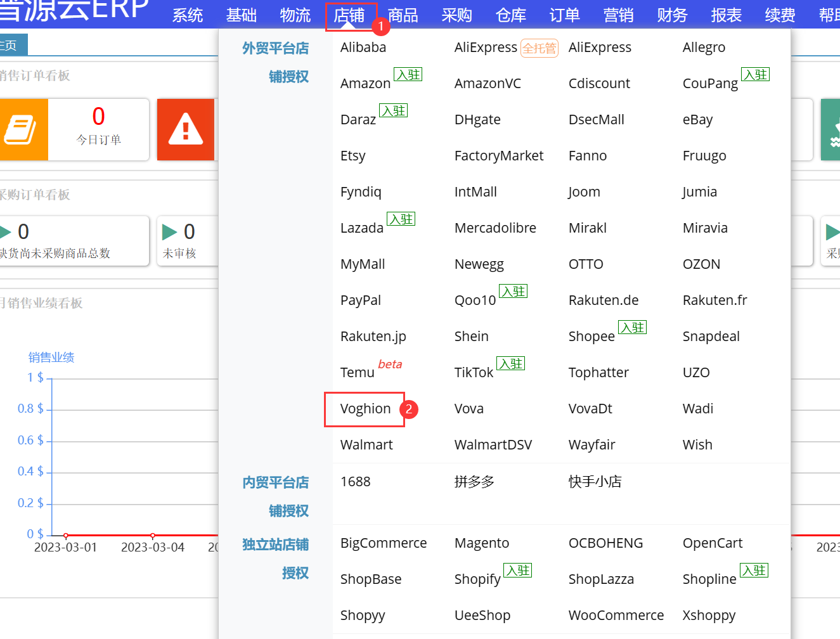This screenshot has height=639, width=840.
Task: Open the 系统 menu
Action: coord(188,15)
